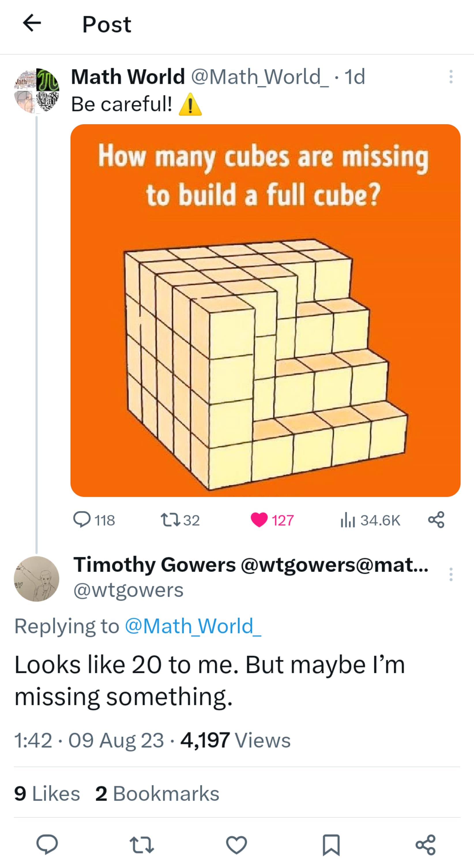Viewport: 474px width, 868px height.
Task: Open the Math World profile avatar
Action: (x=36, y=91)
